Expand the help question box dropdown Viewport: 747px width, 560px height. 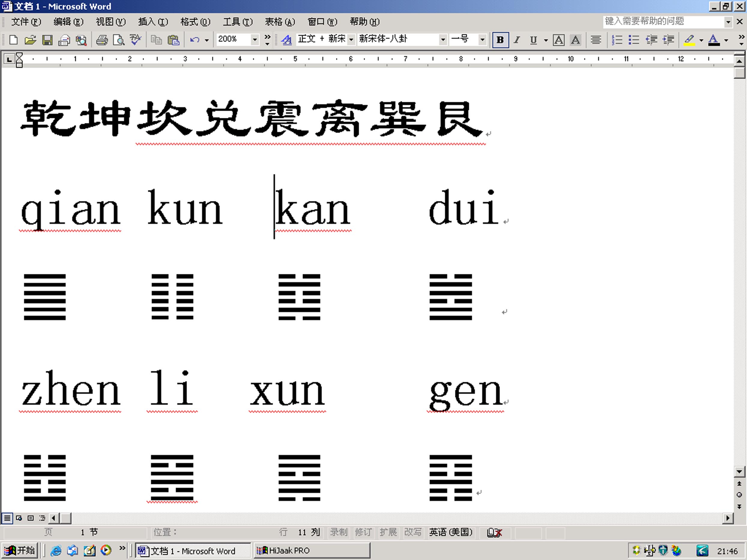point(728,22)
